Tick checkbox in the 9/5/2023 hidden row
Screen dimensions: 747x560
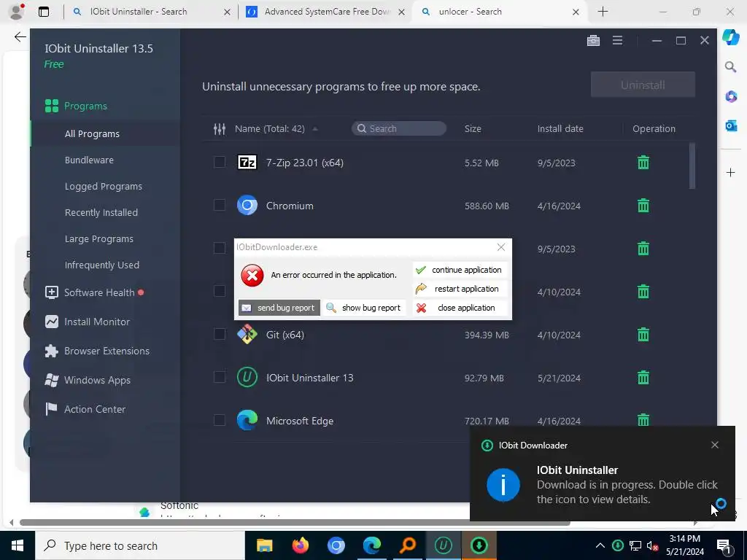219,248
